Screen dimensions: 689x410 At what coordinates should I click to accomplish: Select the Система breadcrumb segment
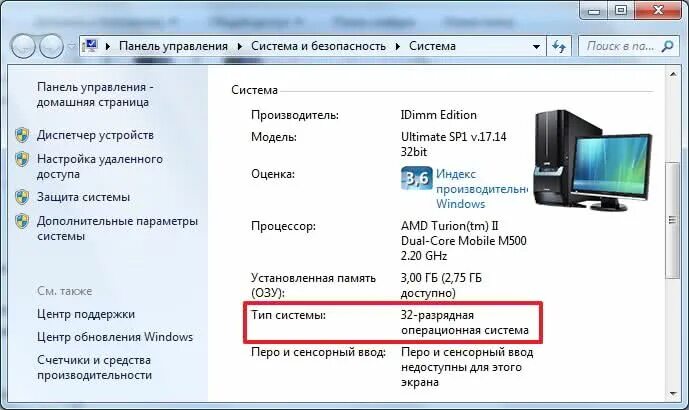pos(432,46)
